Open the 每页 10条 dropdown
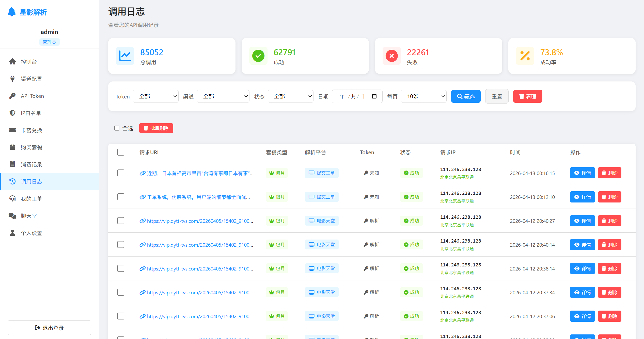 tap(424, 96)
